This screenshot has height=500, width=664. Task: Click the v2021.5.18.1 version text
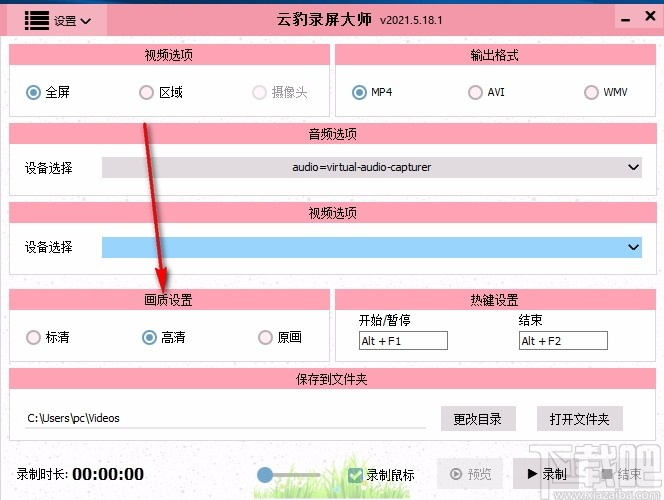click(x=411, y=20)
